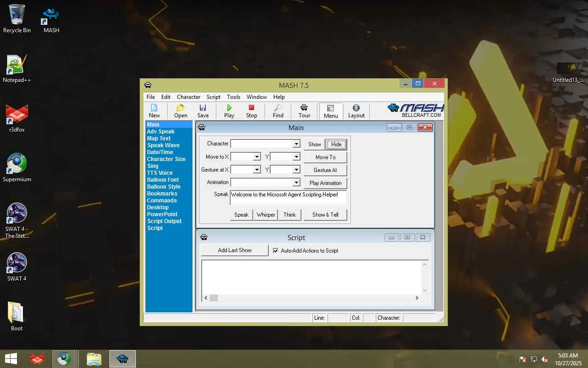Click the MASH title bar app icon

click(148, 85)
